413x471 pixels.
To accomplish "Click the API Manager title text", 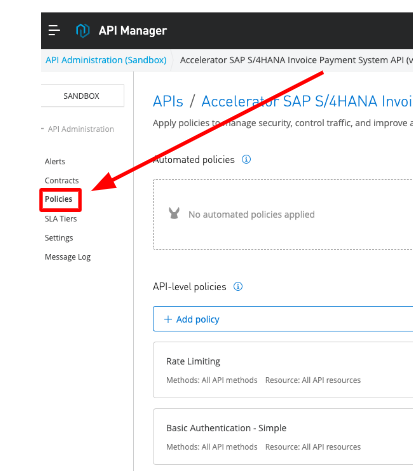I will coord(133,31).
